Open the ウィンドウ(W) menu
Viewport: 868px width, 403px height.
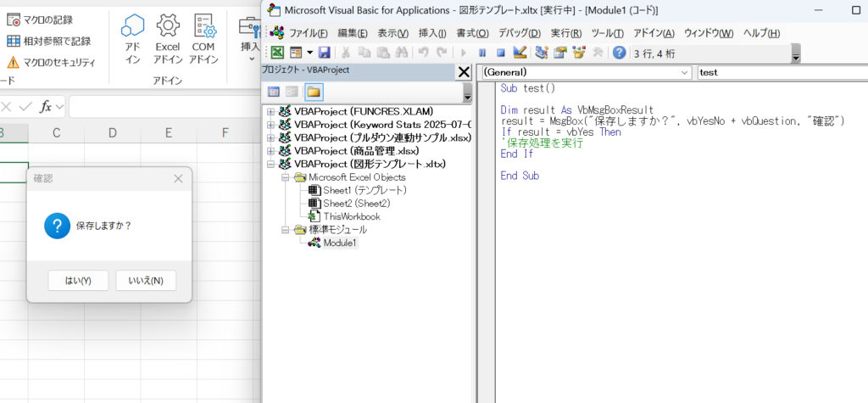click(709, 33)
